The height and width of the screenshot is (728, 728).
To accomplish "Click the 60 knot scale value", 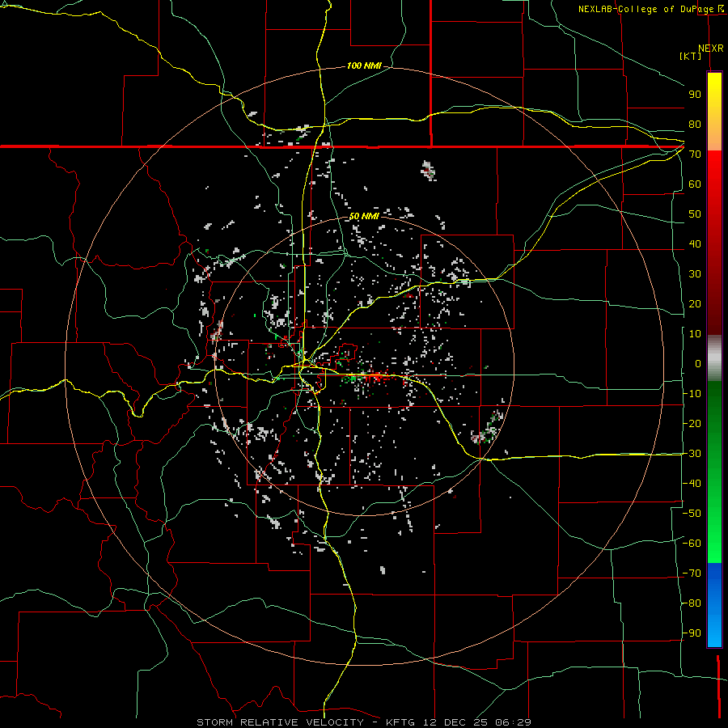I will [695, 184].
